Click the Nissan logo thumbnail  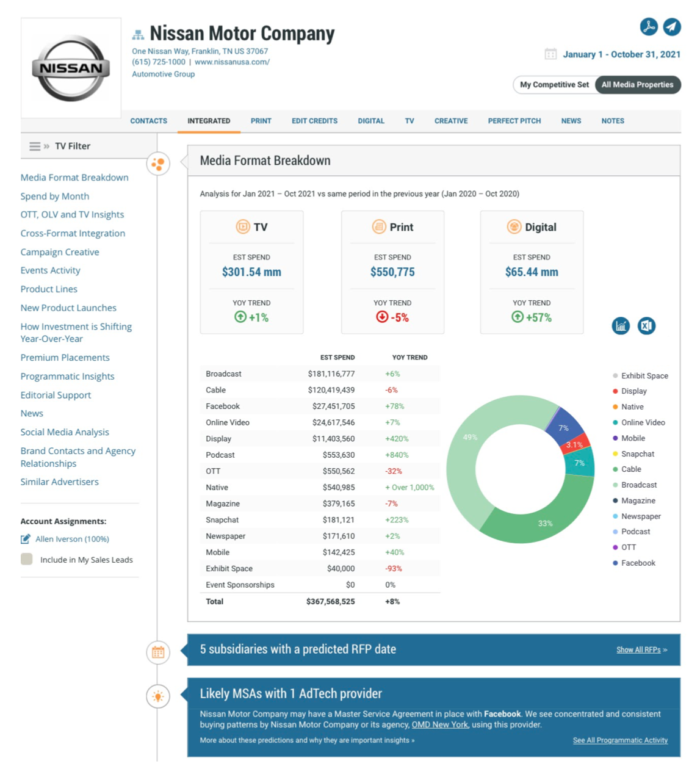(x=71, y=68)
